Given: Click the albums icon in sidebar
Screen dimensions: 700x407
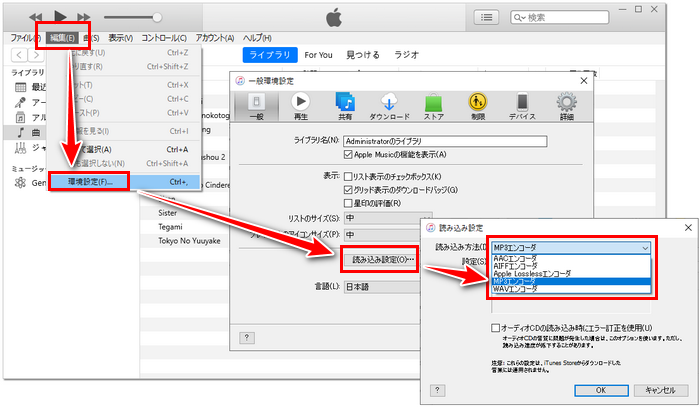Looking at the screenshot, I should pyautogui.click(x=21, y=118).
